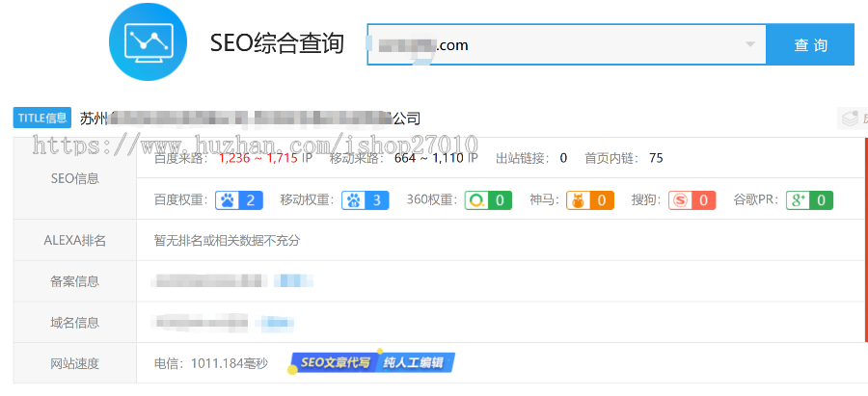Screen dimensions: 868x396
Task: Click the 神马 value 0
Action: coord(602,199)
